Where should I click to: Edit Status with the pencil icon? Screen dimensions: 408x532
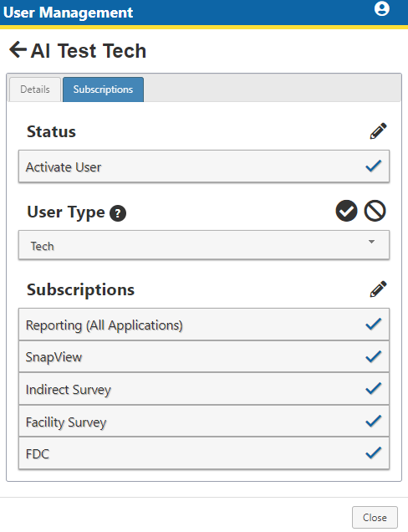[x=378, y=131]
